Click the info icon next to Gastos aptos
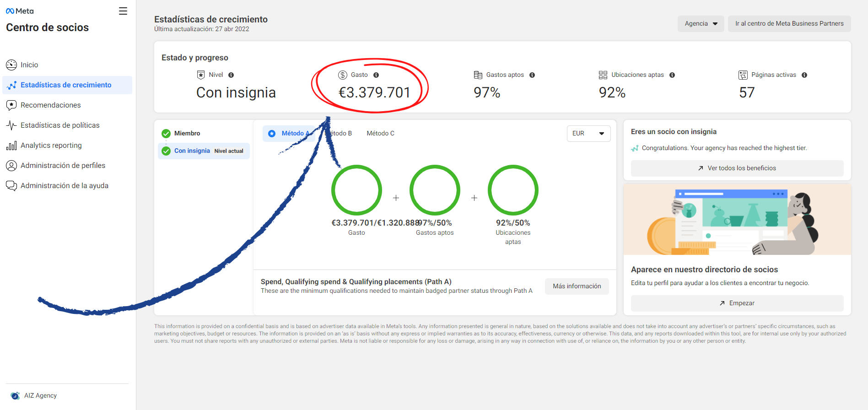Screen dimensions: 868x410 pos(532,75)
